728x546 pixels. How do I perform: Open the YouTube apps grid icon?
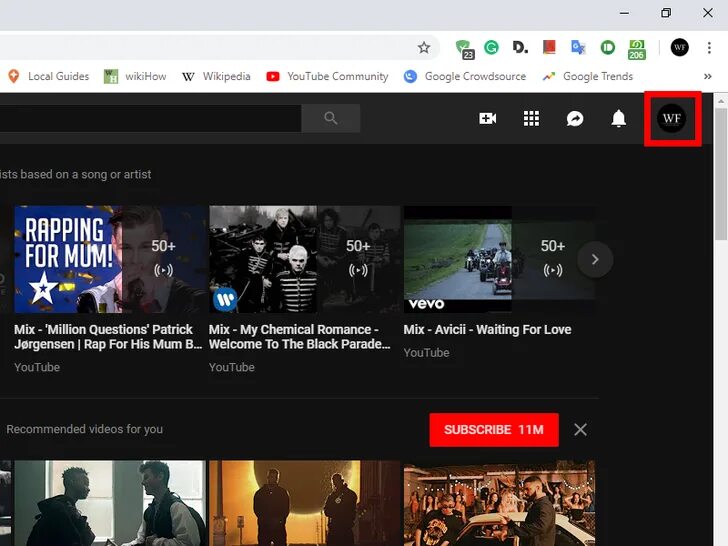531,118
